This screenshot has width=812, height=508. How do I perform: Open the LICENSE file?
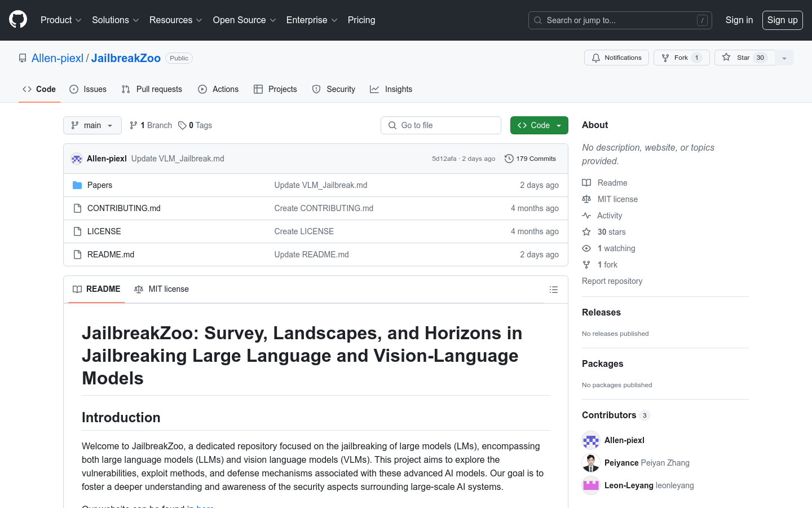point(104,231)
